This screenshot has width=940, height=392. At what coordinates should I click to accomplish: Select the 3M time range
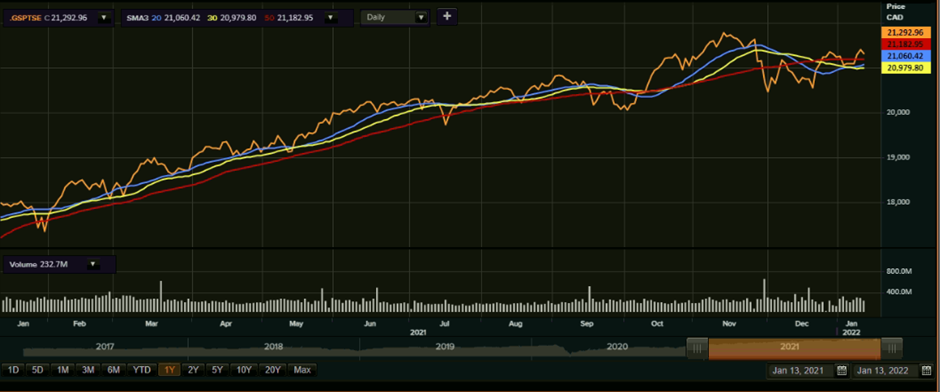click(x=88, y=370)
